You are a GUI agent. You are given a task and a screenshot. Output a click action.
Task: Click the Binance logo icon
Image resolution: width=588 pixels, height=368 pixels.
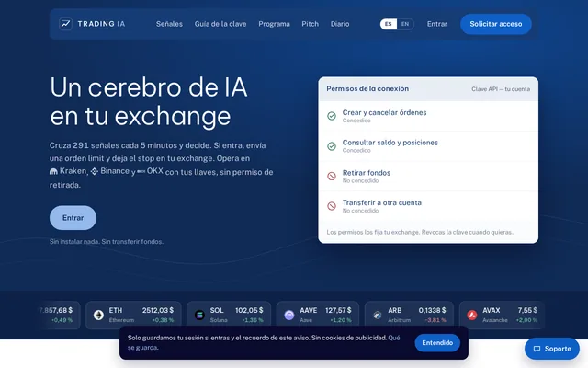tap(94, 171)
